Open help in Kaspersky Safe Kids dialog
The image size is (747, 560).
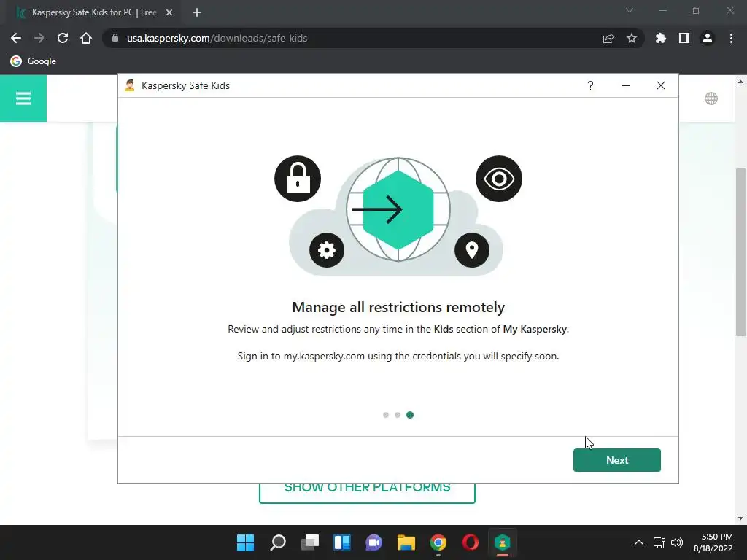[590, 85]
